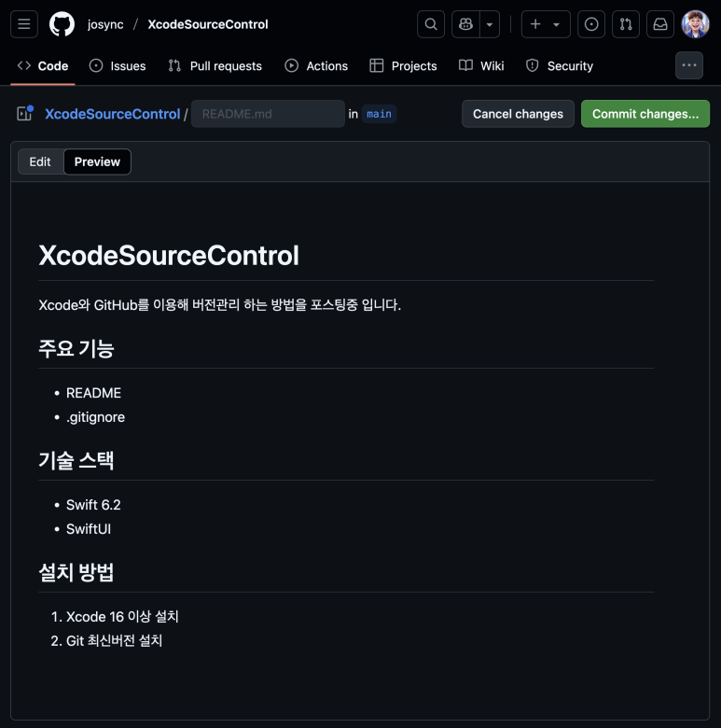Expand the file tree side panel icon
Screen dimensions: 721x728
pos(24,113)
